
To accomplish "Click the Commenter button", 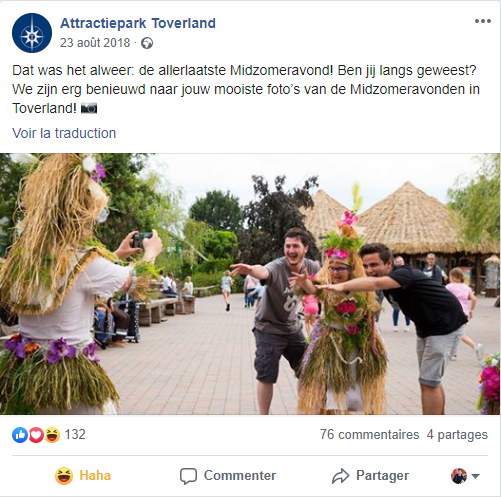I will coord(228,476).
